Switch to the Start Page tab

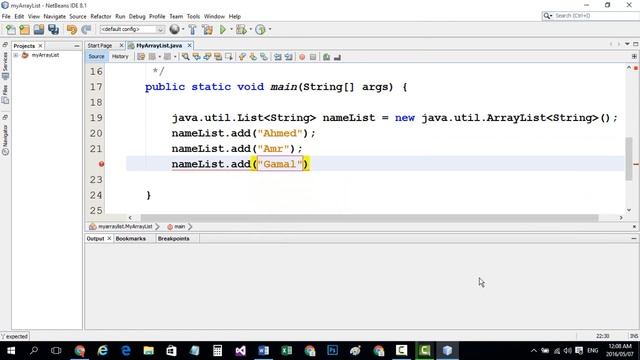(100, 46)
